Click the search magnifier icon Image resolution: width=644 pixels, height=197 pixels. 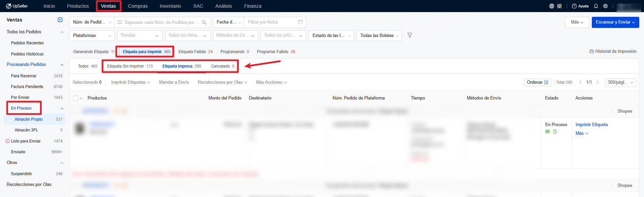(204, 23)
